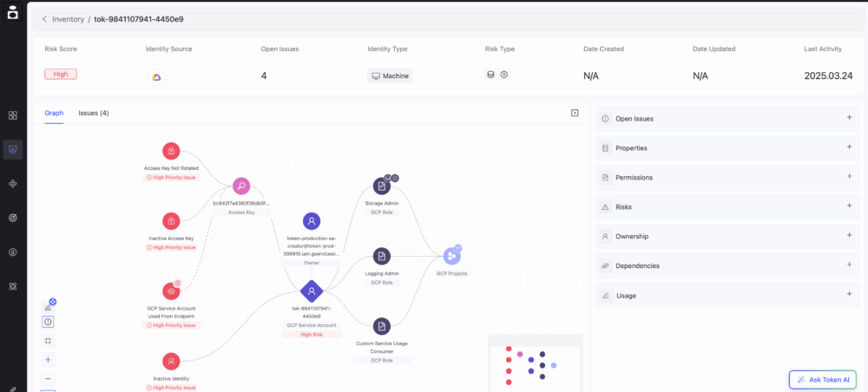
Task: Click the Owner label under creator account
Action: (x=312, y=263)
